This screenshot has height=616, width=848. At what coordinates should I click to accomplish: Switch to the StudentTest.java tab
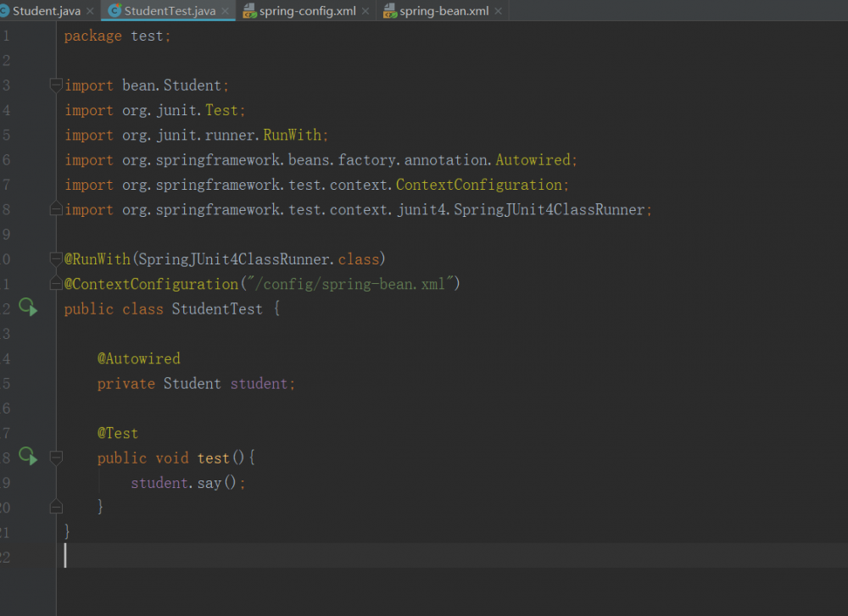pos(170,11)
